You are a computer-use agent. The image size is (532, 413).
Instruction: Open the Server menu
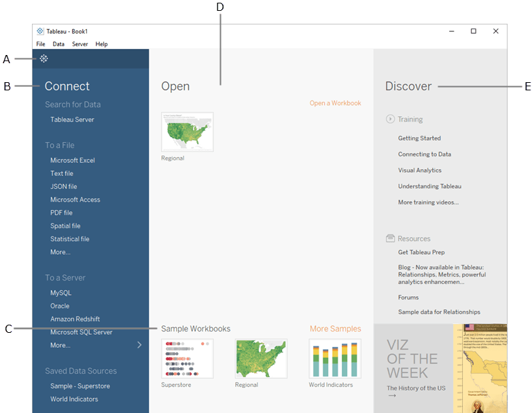pos(79,44)
